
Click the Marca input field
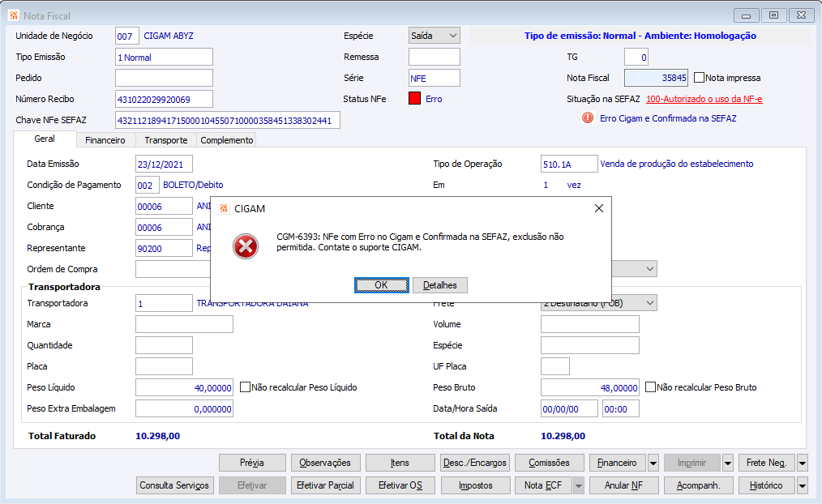tap(184, 324)
